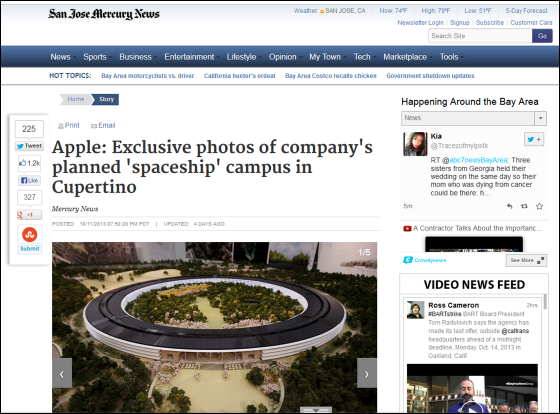The image size is (560, 414).
Task: Click the Signup link
Action: click(460, 23)
